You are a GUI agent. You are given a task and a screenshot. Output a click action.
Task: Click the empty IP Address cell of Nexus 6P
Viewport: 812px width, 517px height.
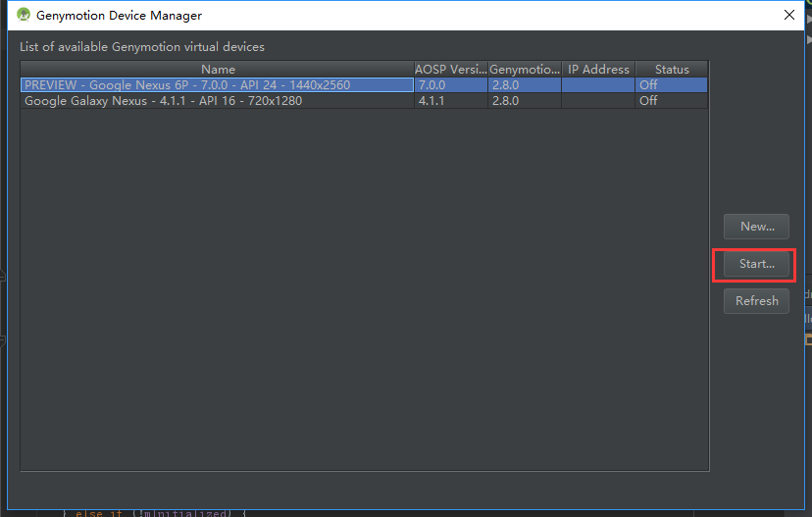(x=598, y=85)
